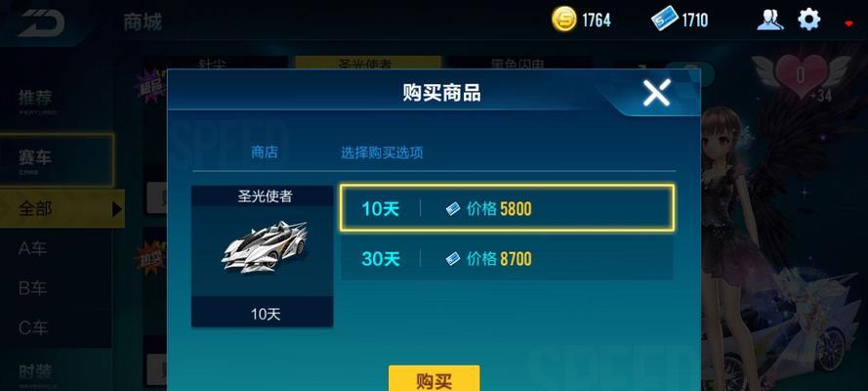
Task: Open the friends icon
Action: click(x=770, y=20)
